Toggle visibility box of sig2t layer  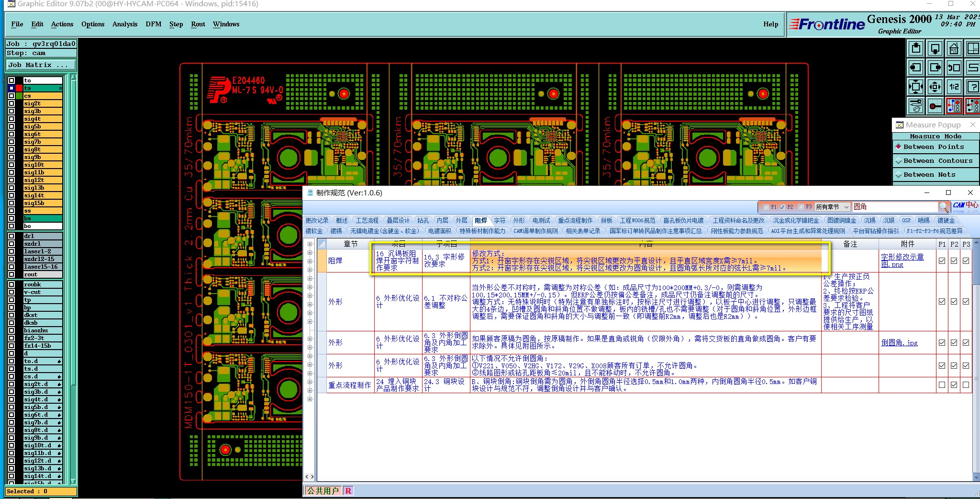(x=11, y=103)
